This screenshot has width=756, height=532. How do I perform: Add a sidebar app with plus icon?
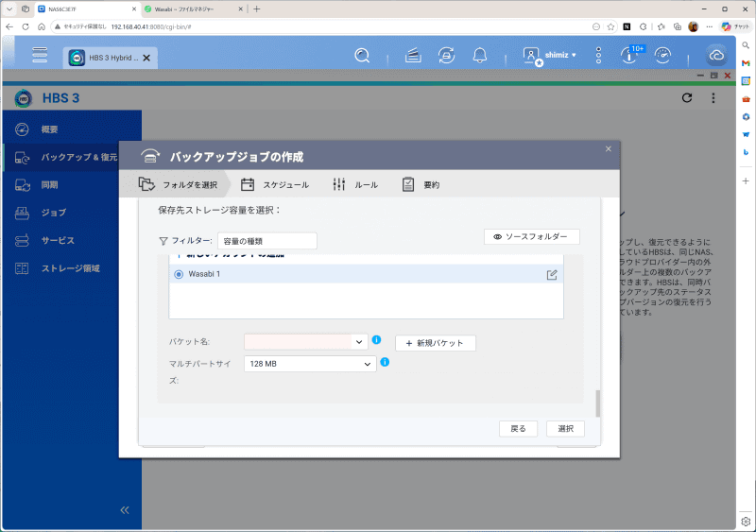tap(746, 180)
